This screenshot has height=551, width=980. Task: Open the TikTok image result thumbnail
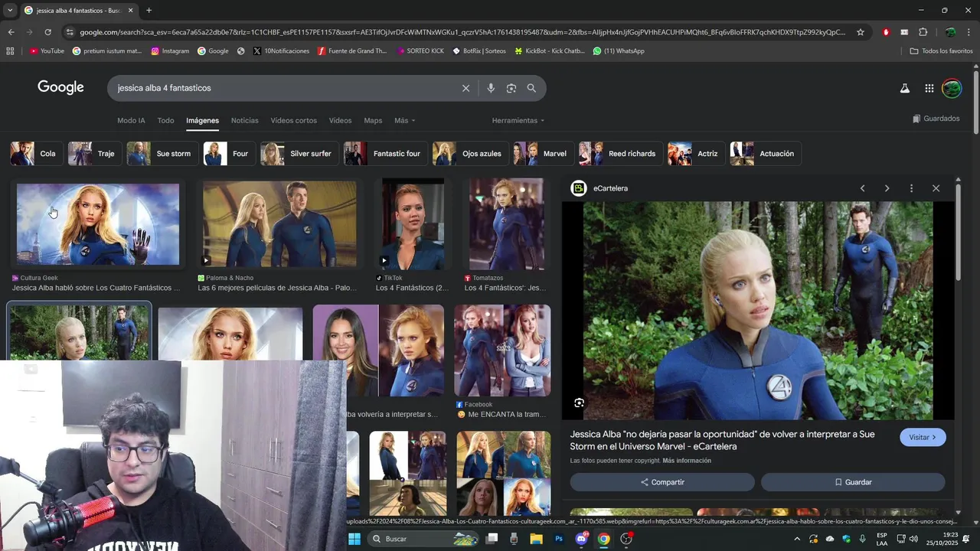point(413,224)
